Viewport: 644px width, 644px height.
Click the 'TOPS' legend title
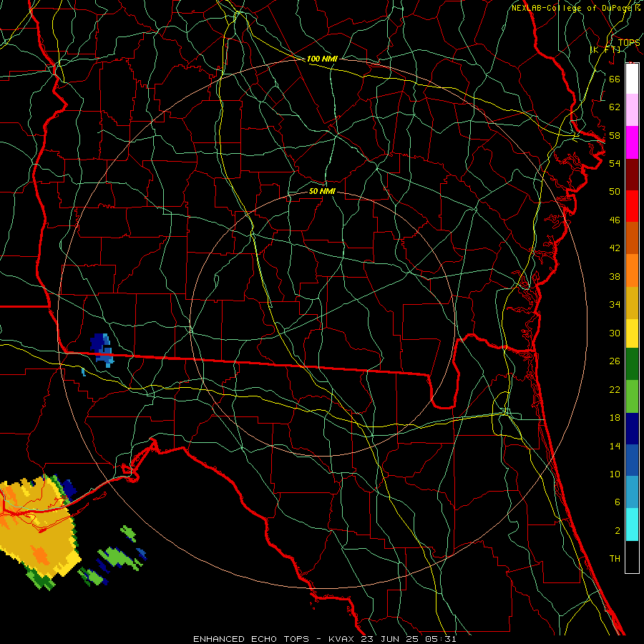click(629, 42)
